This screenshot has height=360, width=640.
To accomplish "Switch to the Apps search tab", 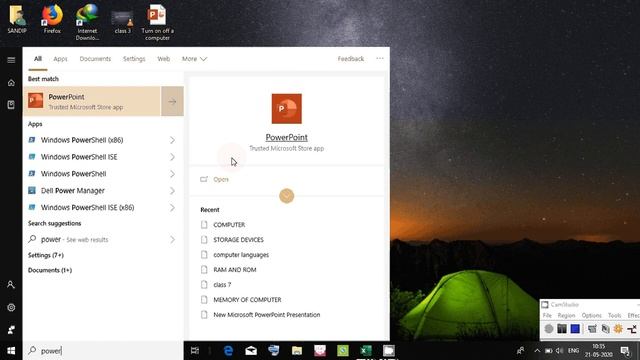I will click(60, 59).
